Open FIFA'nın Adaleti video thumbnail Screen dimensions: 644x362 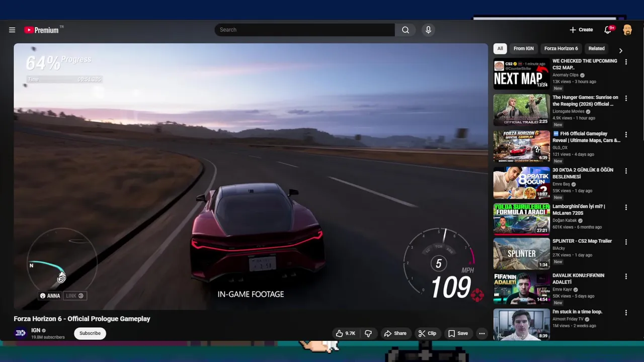click(522, 289)
